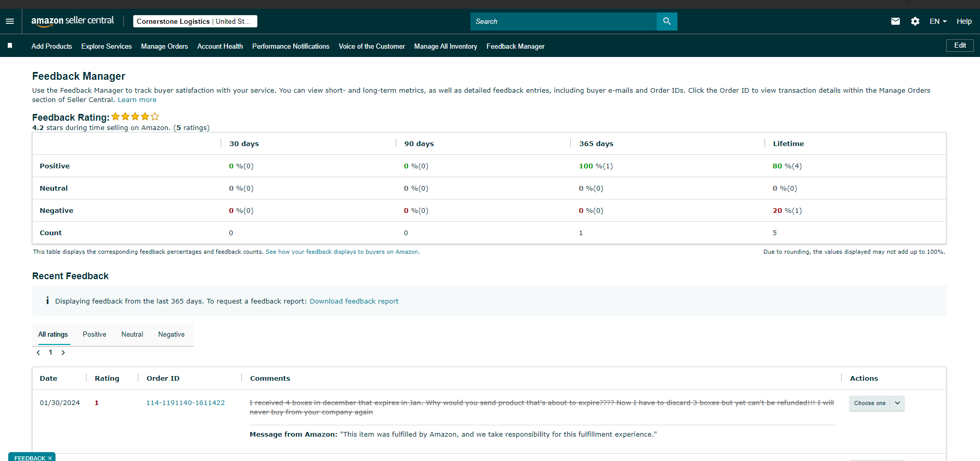Select the All ratings tab
The image size is (980, 461).
(53, 335)
